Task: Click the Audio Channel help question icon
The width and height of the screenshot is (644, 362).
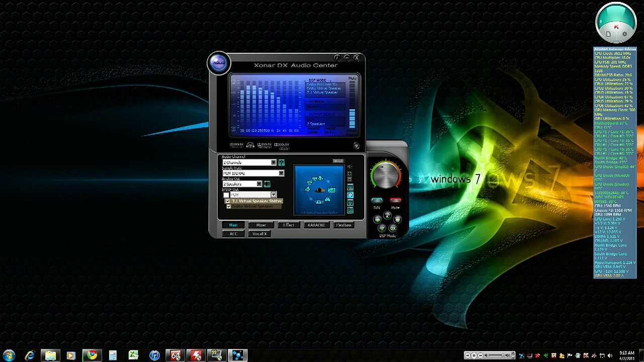Action: click(x=281, y=162)
